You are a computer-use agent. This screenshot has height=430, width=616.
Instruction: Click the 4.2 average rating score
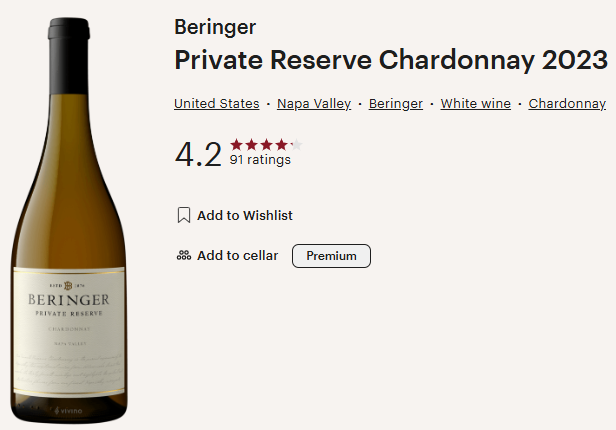(x=198, y=154)
